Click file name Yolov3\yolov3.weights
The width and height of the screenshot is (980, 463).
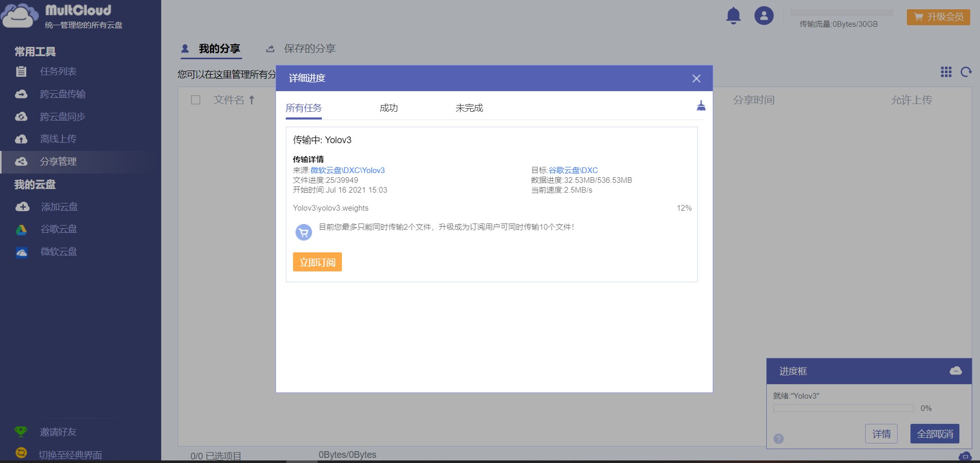pos(331,208)
